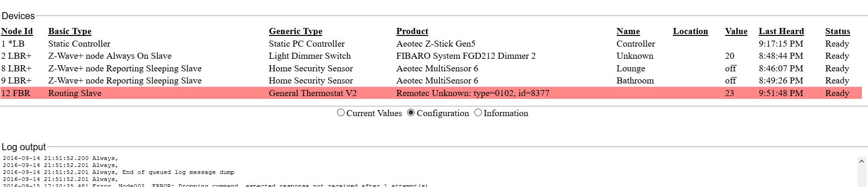Sort devices by Basic Type header

(70, 31)
